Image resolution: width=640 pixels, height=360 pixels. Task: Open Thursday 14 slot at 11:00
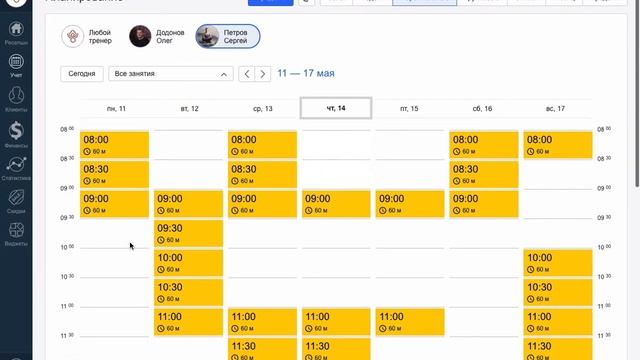336,322
